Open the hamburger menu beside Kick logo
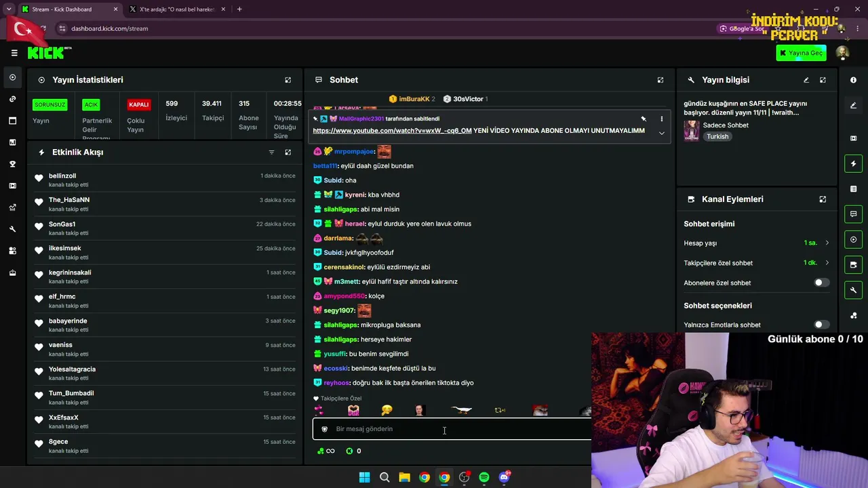Image resolution: width=868 pixels, height=488 pixels. [x=14, y=53]
